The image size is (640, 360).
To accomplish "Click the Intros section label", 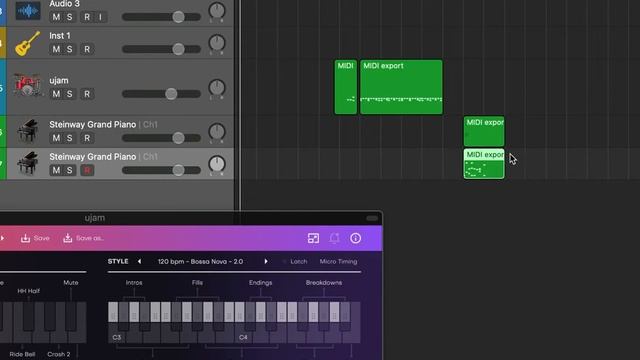I will click(x=134, y=282).
